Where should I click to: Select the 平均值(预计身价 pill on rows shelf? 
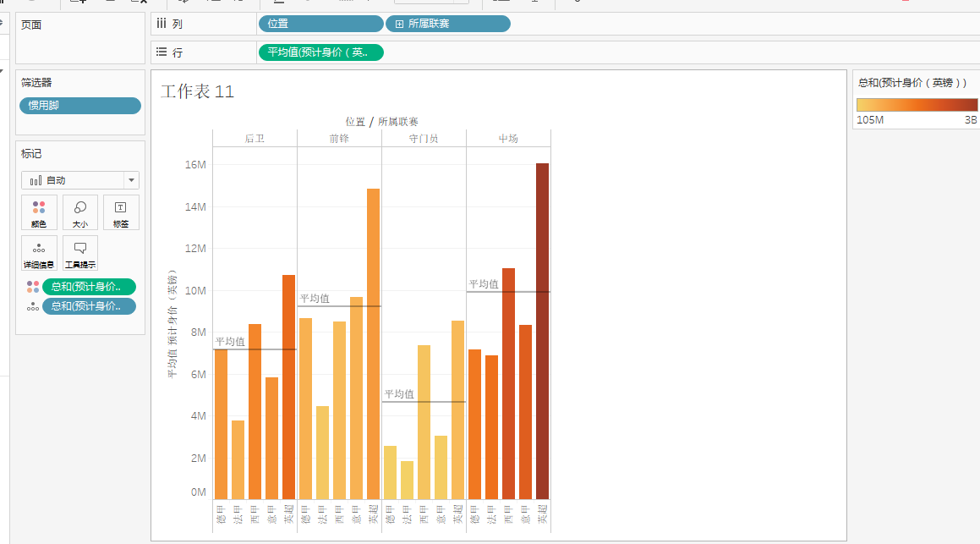coord(320,52)
